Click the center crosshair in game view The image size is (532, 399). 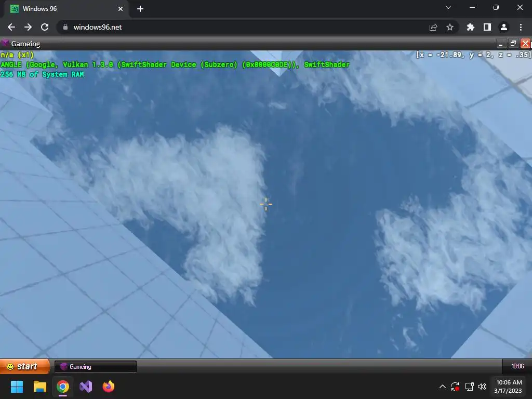265,204
